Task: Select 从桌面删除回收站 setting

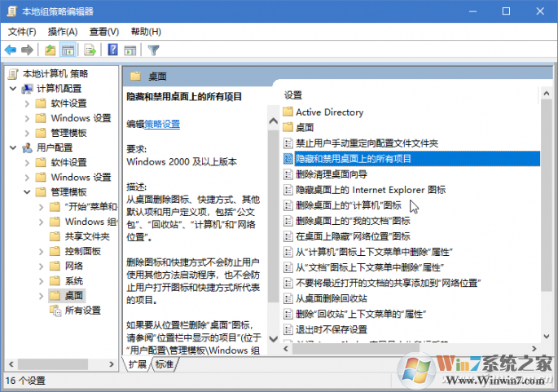Action: coord(332,298)
